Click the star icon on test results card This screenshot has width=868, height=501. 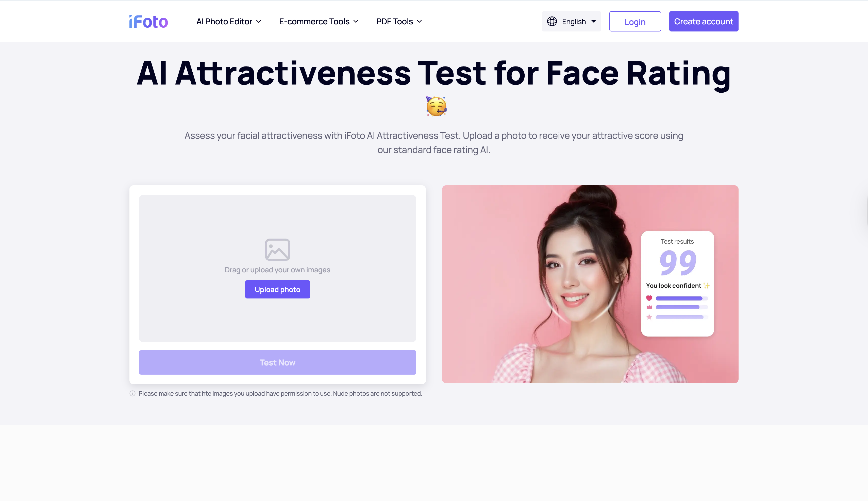coord(649,317)
